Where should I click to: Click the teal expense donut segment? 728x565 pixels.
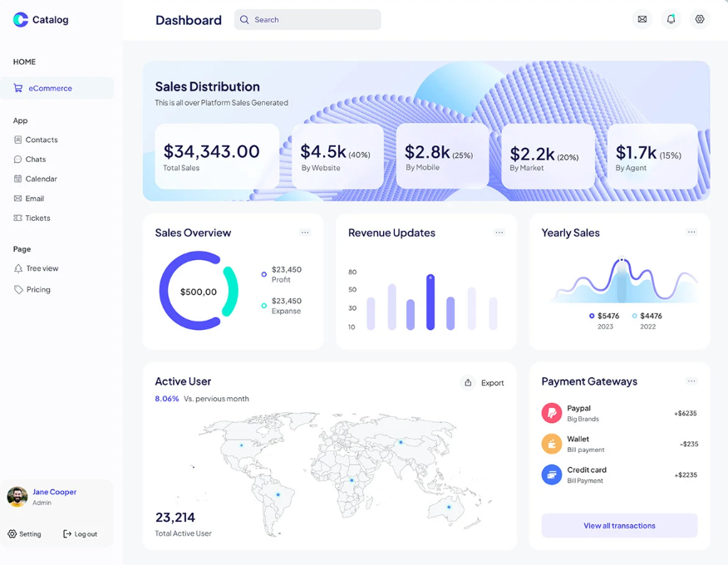click(x=232, y=291)
